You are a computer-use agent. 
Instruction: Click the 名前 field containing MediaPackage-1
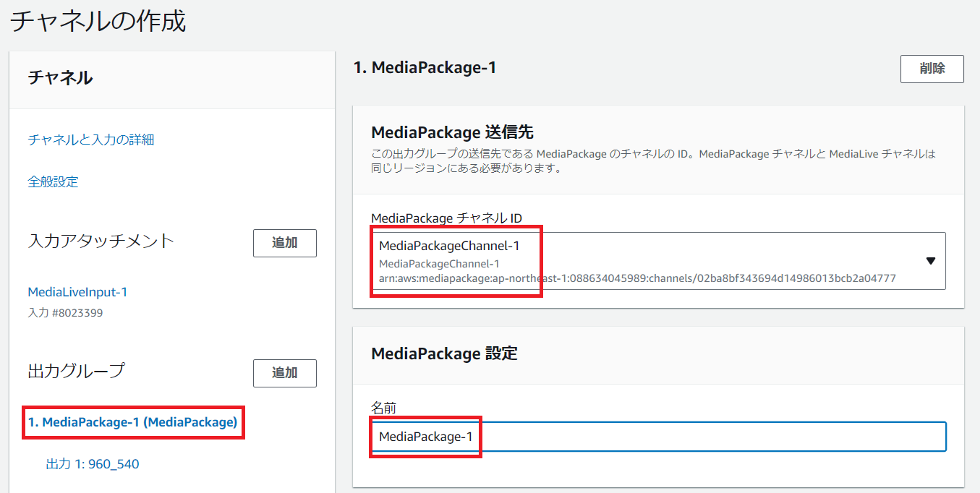(x=658, y=437)
